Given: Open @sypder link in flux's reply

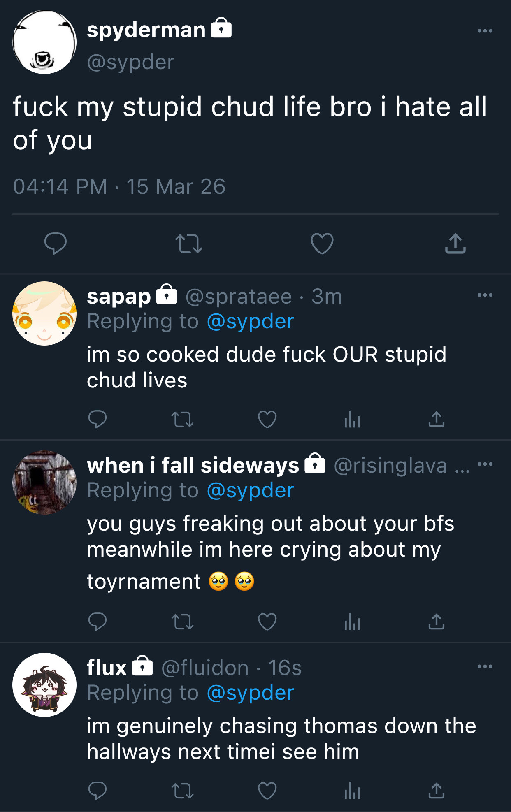Looking at the screenshot, I should pos(251,693).
